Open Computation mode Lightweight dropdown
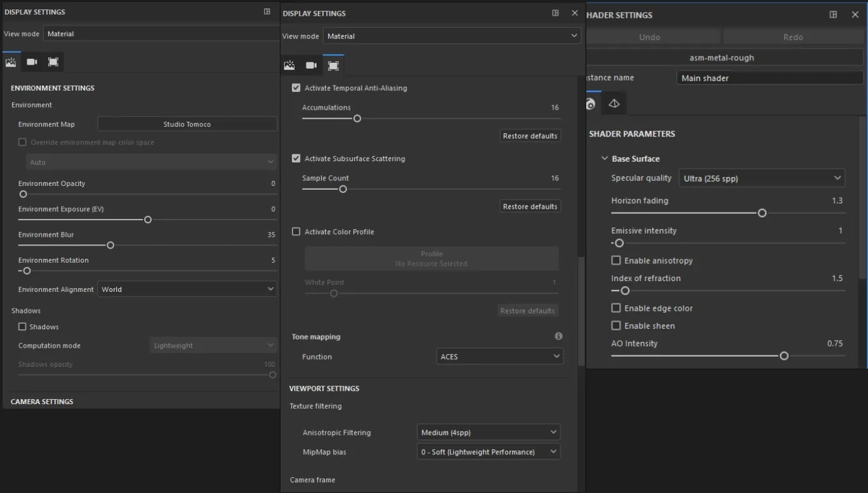Image resolution: width=868 pixels, height=493 pixels. point(213,346)
